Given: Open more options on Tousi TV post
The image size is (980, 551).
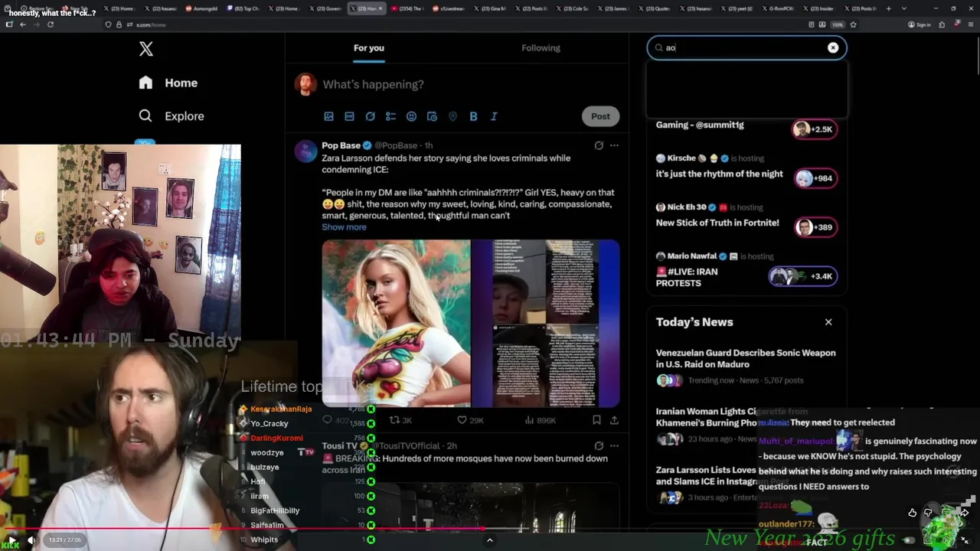Looking at the screenshot, I should [614, 445].
